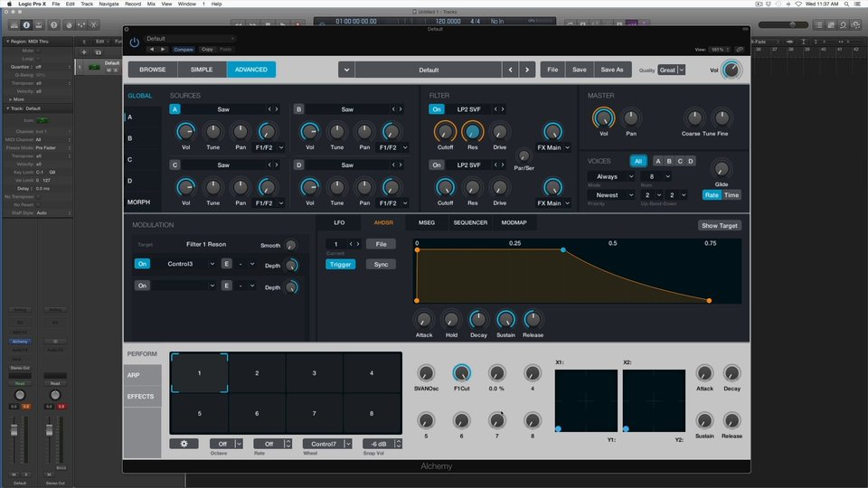This screenshot has height=488, width=868.
Task: Toggle second modulation slot On button
Action: [x=142, y=286]
